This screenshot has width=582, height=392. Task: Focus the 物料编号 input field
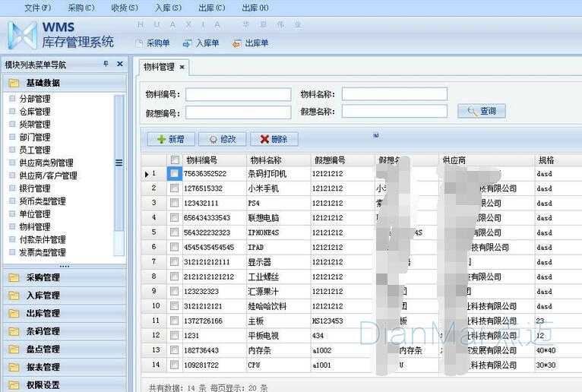click(x=239, y=94)
